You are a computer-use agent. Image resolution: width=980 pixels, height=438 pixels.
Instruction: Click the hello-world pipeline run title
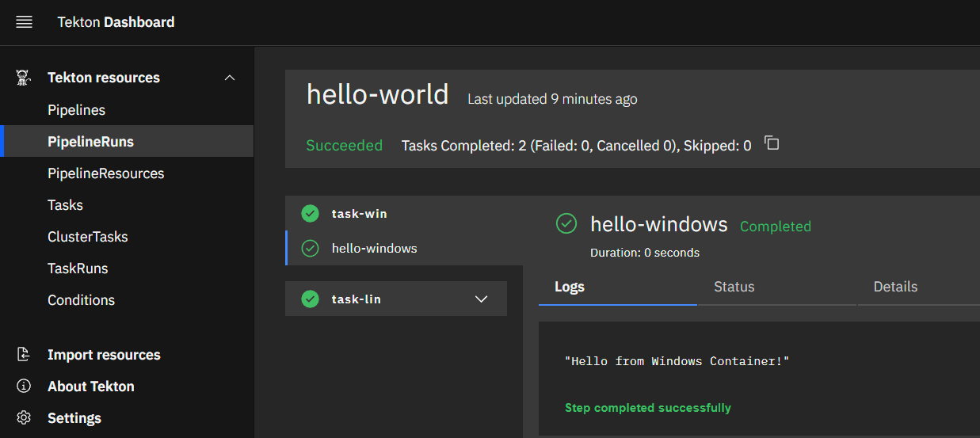click(x=378, y=94)
